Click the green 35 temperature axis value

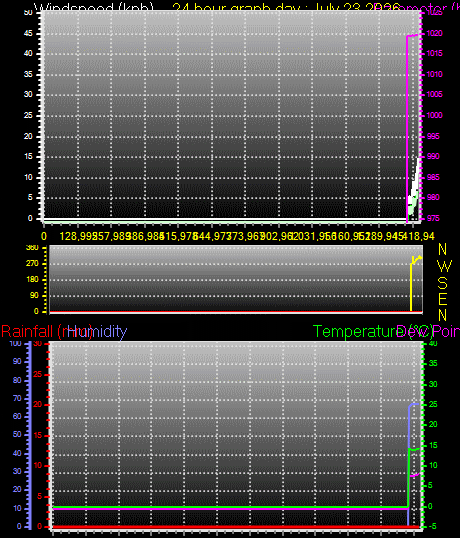tap(433, 363)
